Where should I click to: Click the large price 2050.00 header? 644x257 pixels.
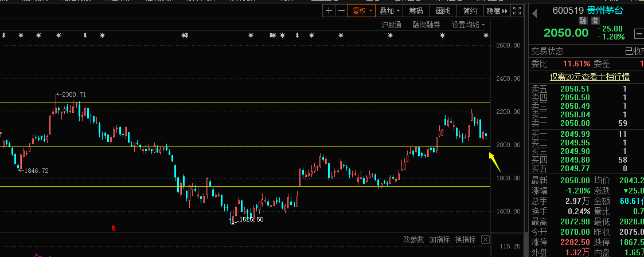click(566, 33)
